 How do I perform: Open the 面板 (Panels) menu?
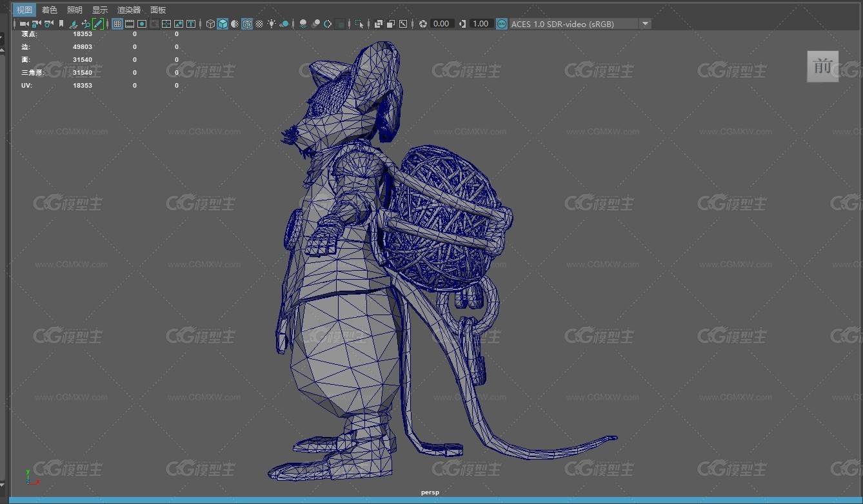click(x=158, y=10)
